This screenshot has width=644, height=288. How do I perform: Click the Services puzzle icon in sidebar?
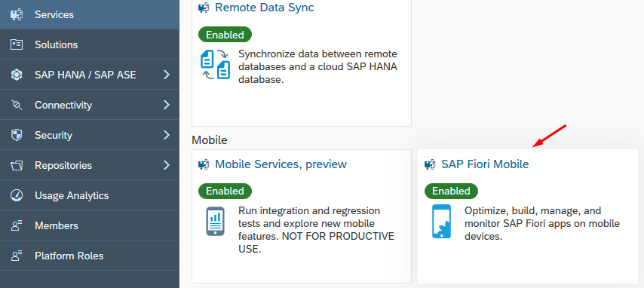(17, 15)
